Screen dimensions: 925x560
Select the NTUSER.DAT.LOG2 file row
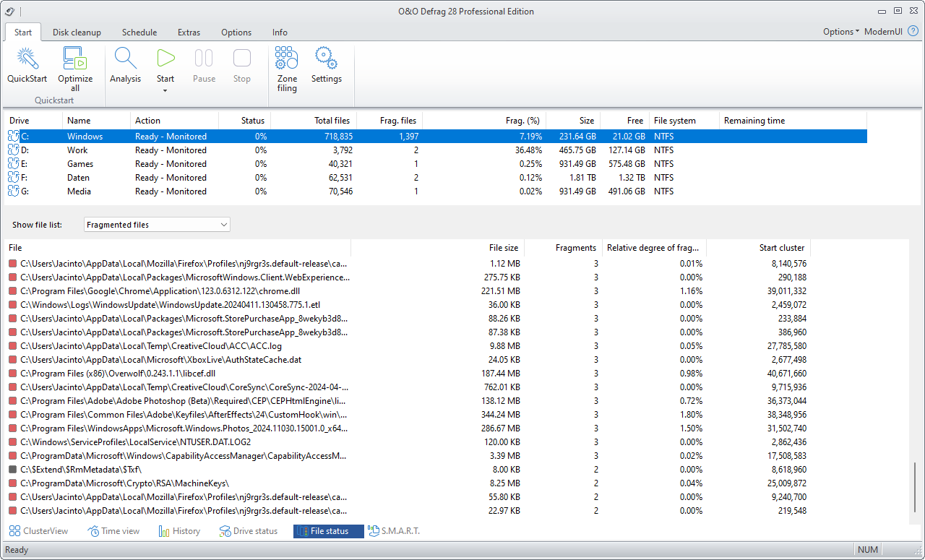408,442
